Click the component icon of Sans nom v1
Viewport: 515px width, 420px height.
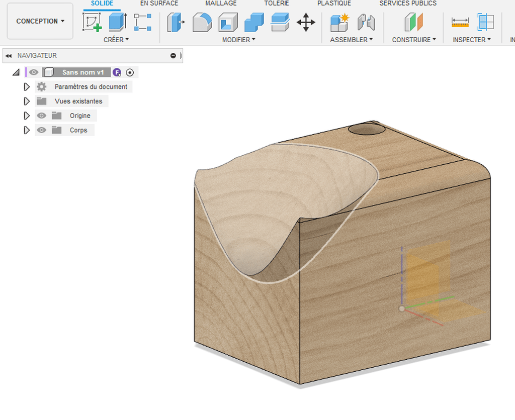coord(48,72)
